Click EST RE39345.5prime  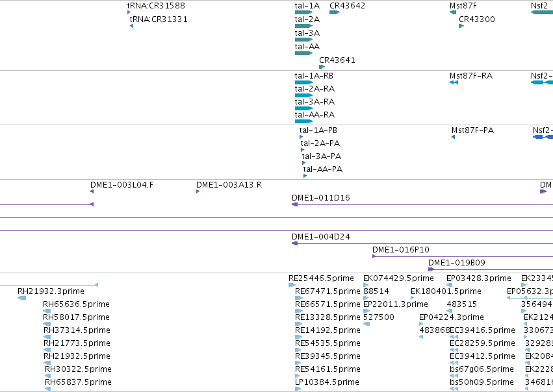298,363
